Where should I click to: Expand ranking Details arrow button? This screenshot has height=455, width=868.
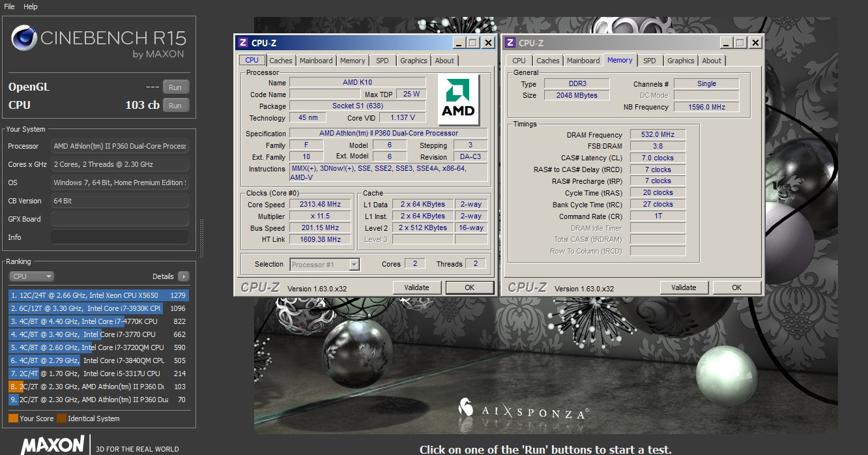(x=183, y=276)
